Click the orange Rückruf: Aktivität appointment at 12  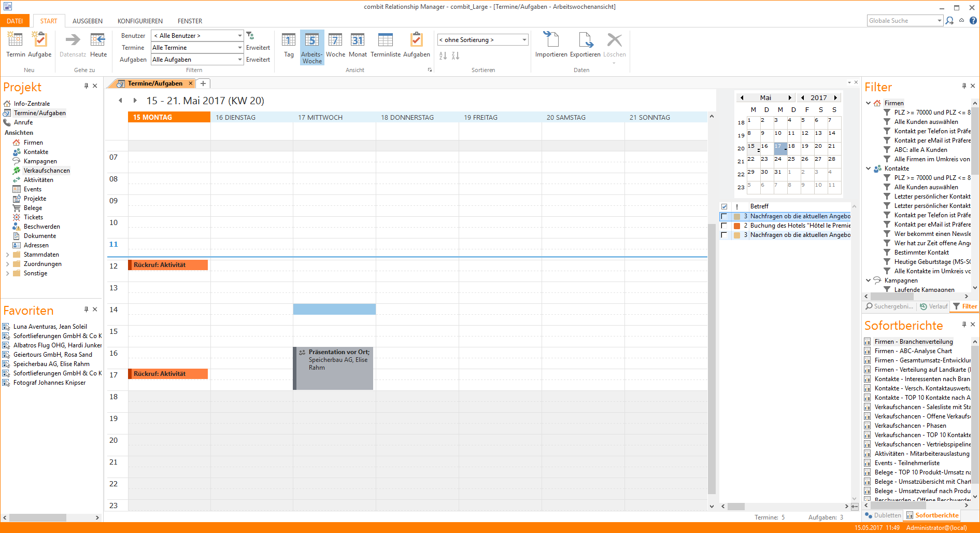coord(168,265)
